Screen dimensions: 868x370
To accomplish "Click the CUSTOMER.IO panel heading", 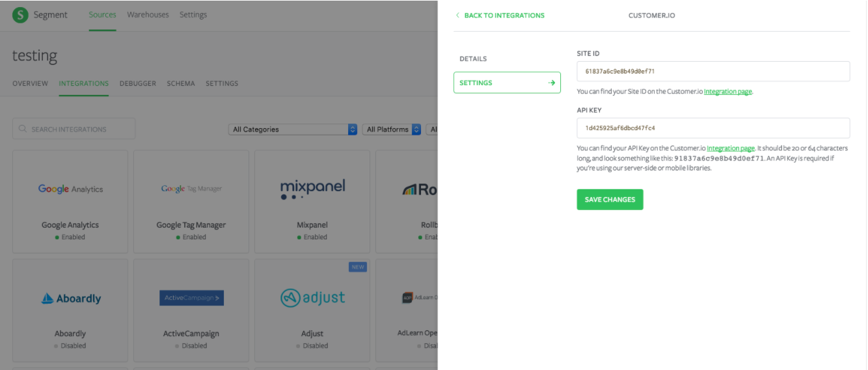I will (x=651, y=15).
